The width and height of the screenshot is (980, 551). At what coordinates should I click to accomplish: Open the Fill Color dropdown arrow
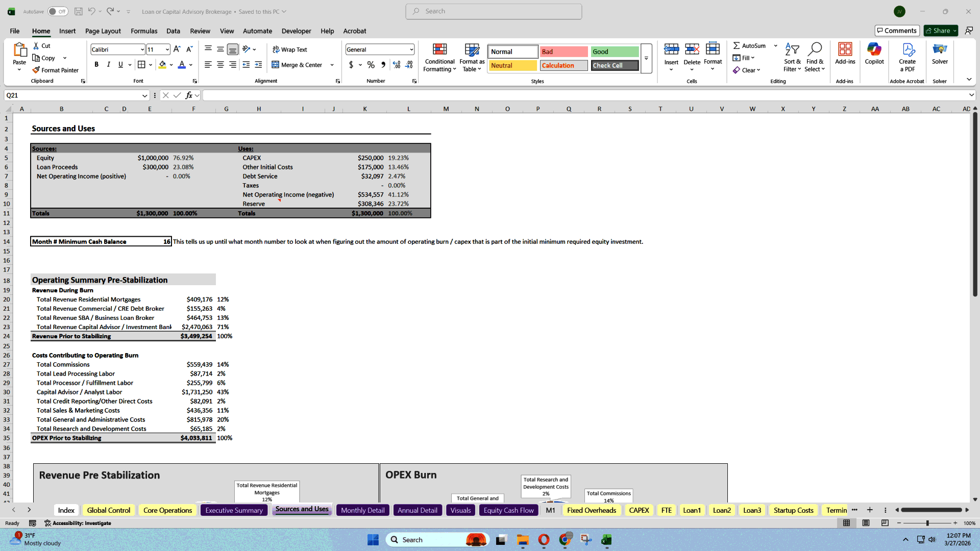(x=171, y=65)
